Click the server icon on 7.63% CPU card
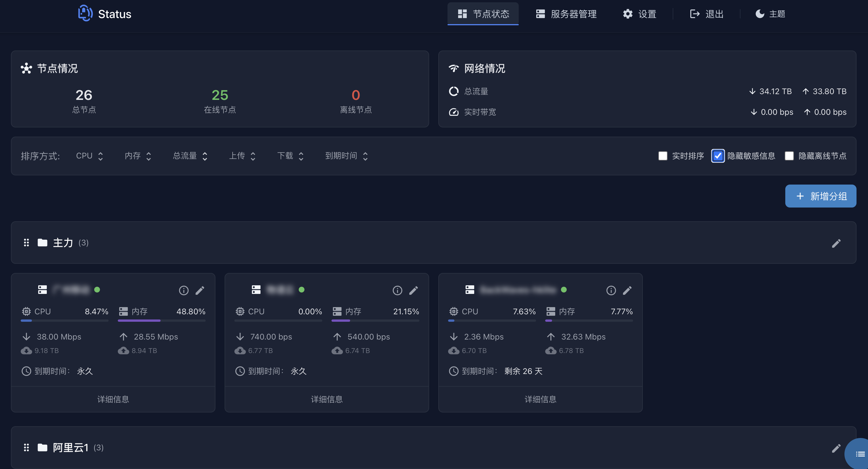The image size is (868, 469). 470,290
